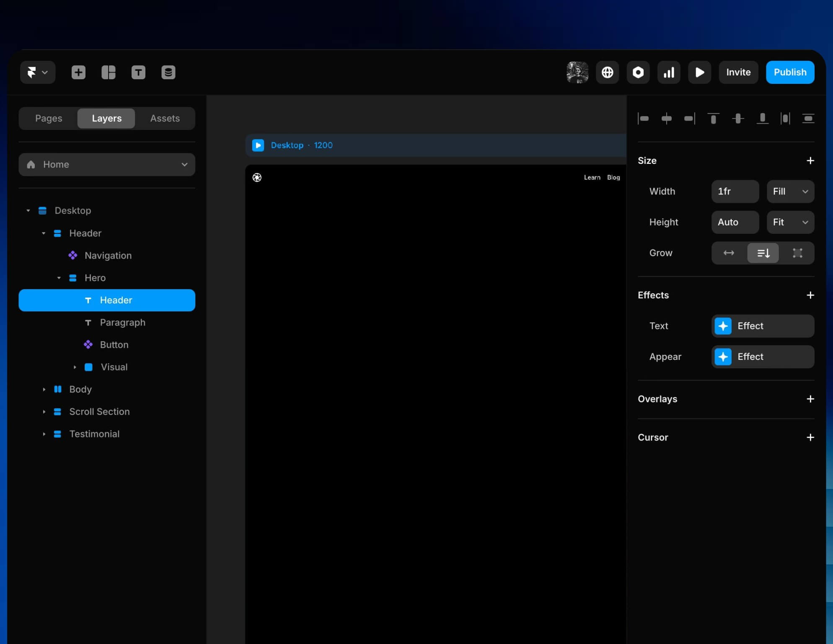The image size is (833, 644).
Task: Add a new Effect with the plus icon
Action: coord(810,295)
